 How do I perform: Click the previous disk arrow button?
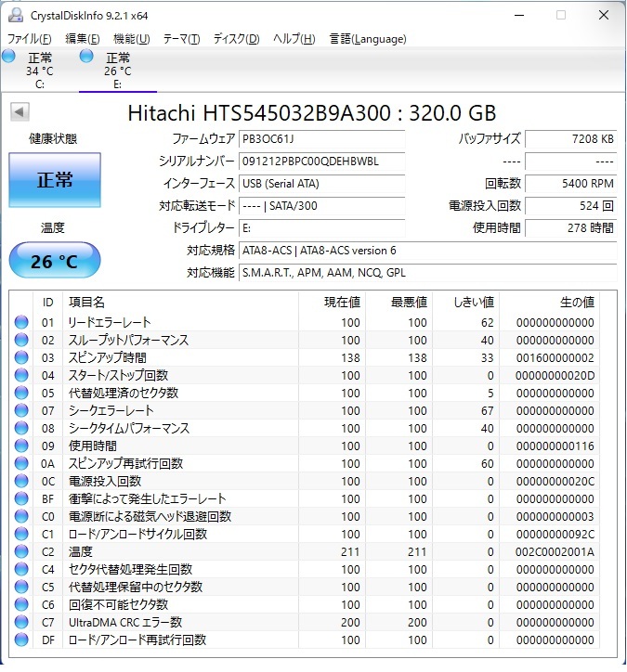pos(20,112)
